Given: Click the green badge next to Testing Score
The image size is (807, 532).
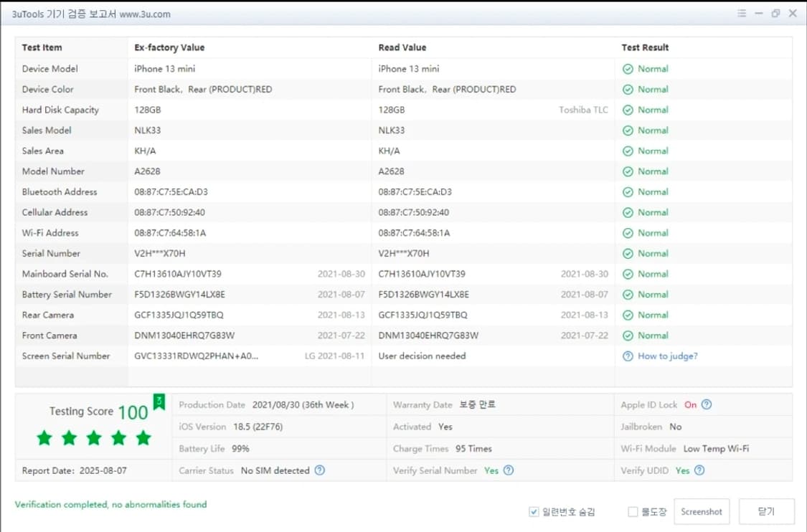Looking at the screenshot, I should pos(159,402).
